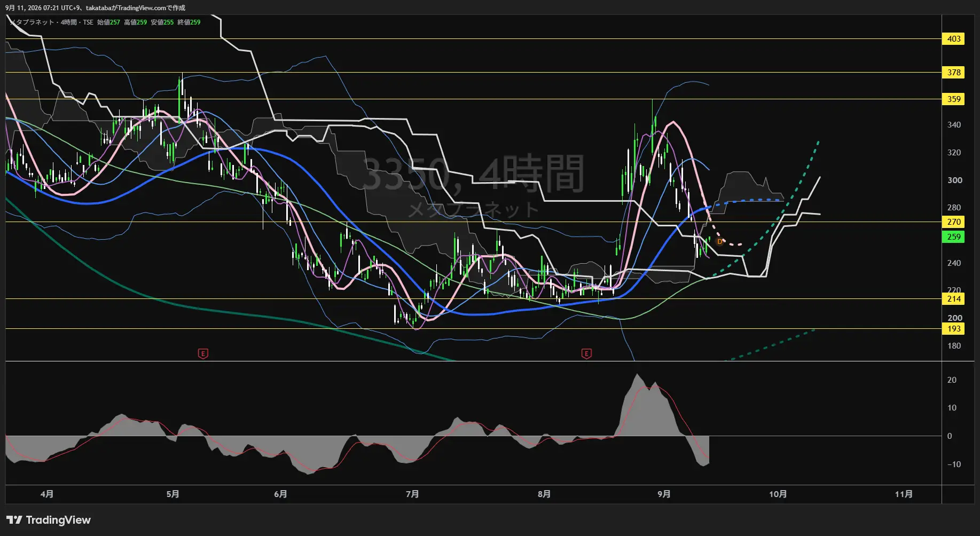Click the orange D dividend marker
Image resolution: width=980 pixels, height=536 pixels.
tap(719, 242)
